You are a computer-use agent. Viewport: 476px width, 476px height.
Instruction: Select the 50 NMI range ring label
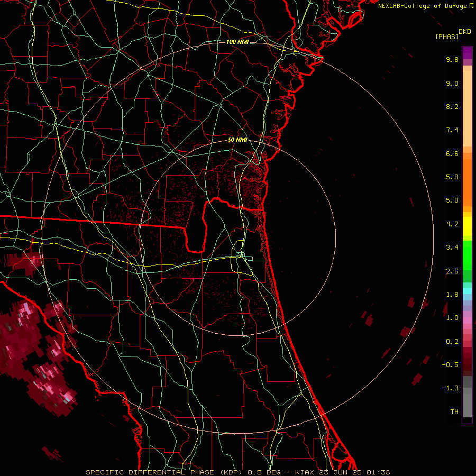tap(237, 140)
